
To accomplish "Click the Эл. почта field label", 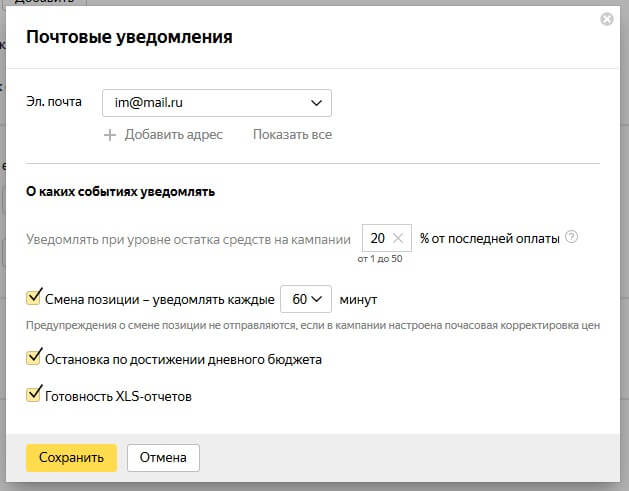I will pyautogui.click(x=55, y=103).
